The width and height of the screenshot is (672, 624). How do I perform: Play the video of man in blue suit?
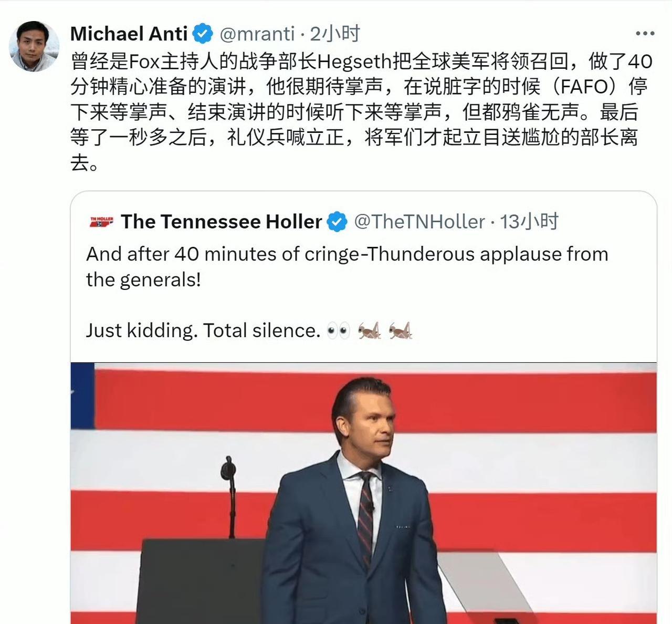pos(363,493)
